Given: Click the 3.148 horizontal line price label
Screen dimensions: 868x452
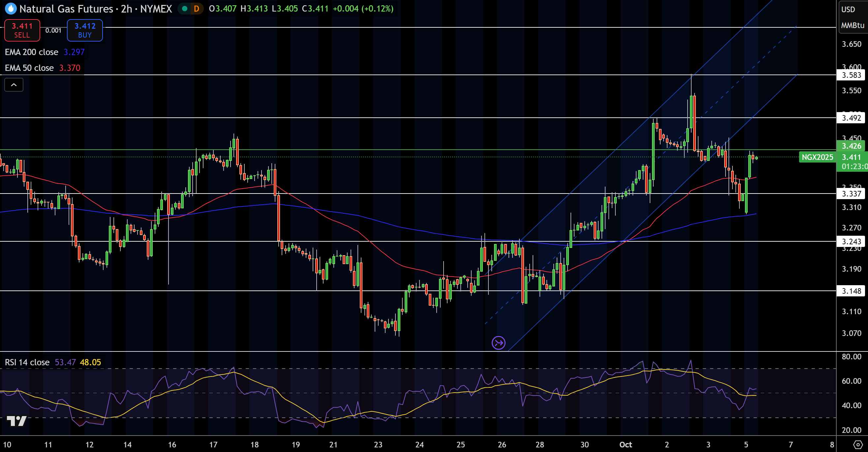Looking at the screenshot, I should click(851, 291).
